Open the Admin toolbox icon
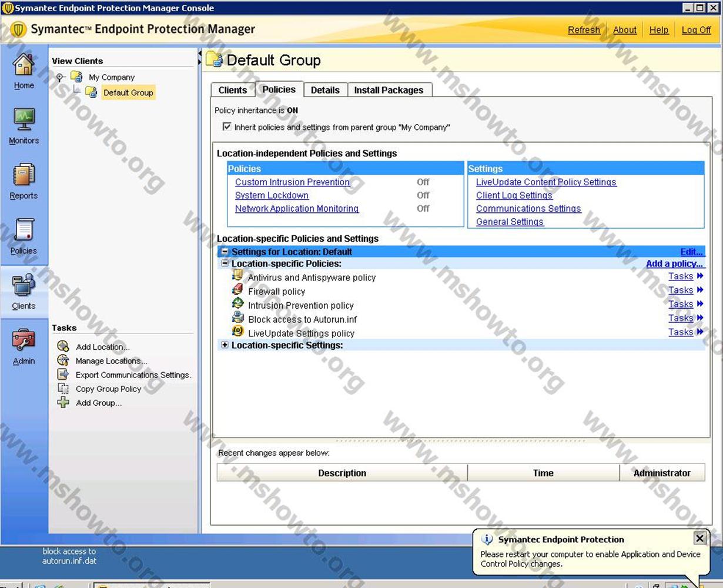Screen dimensions: 723x588 click(x=24, y=340)
